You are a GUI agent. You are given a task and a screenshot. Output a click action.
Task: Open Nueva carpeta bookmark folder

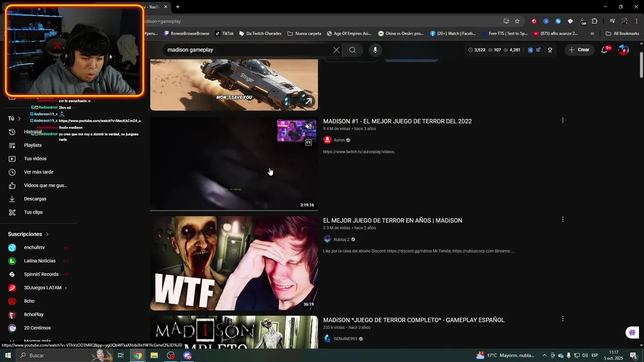click(304, 34)
